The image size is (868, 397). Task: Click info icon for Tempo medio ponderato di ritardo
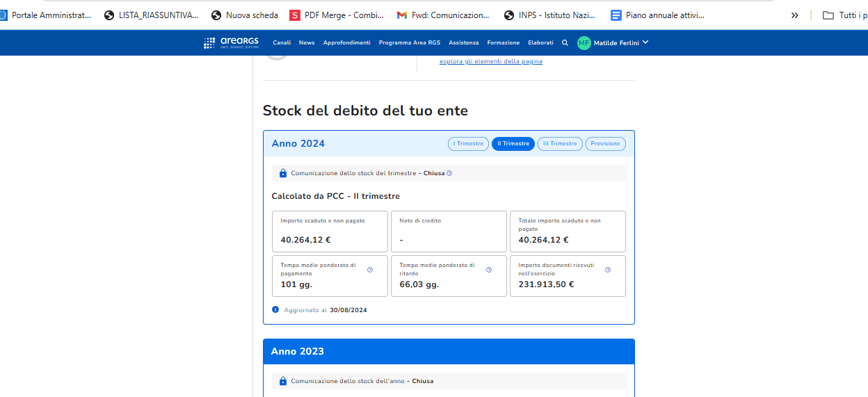489,270
